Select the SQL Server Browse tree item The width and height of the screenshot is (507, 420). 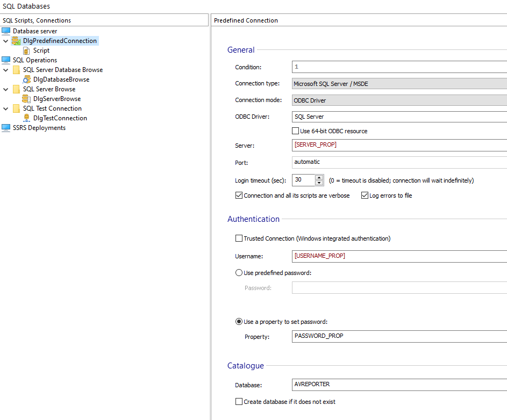[49, 89]
